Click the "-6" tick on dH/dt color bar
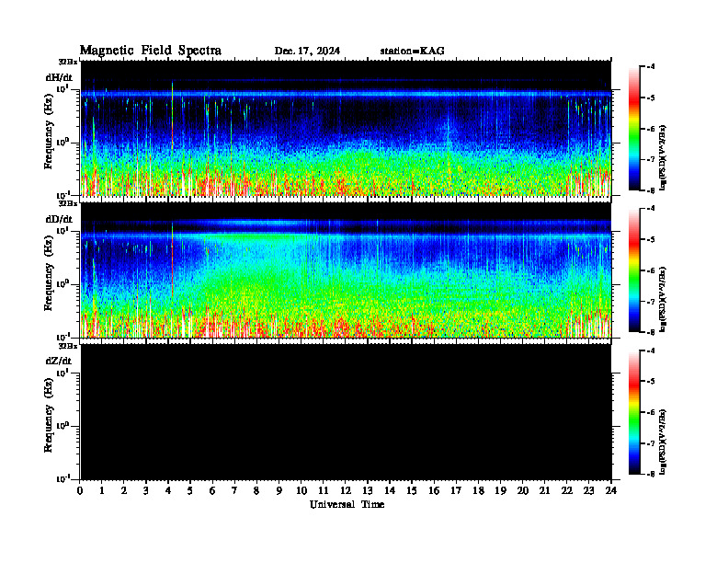Viewport: 728px width, 563px height. pos(651,129)
